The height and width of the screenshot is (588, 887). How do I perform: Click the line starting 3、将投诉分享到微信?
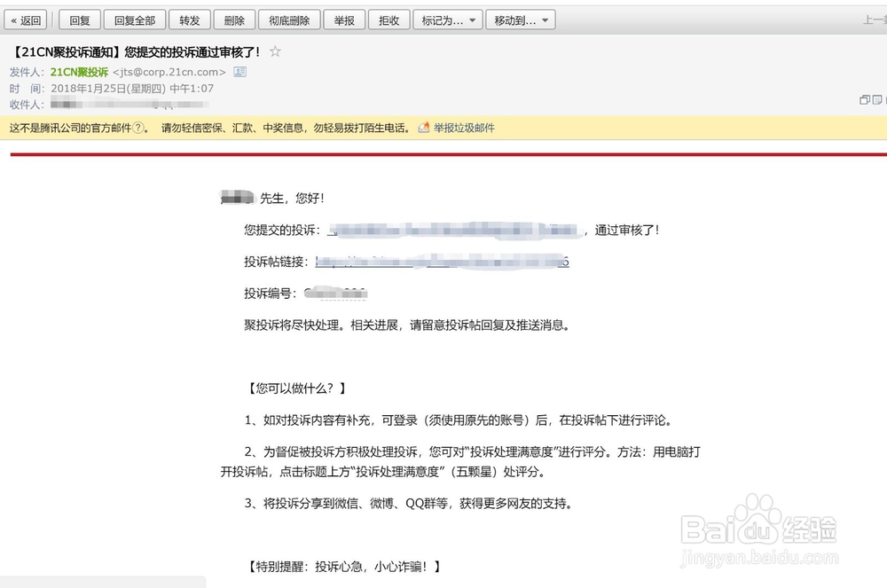tap(408, 503)
